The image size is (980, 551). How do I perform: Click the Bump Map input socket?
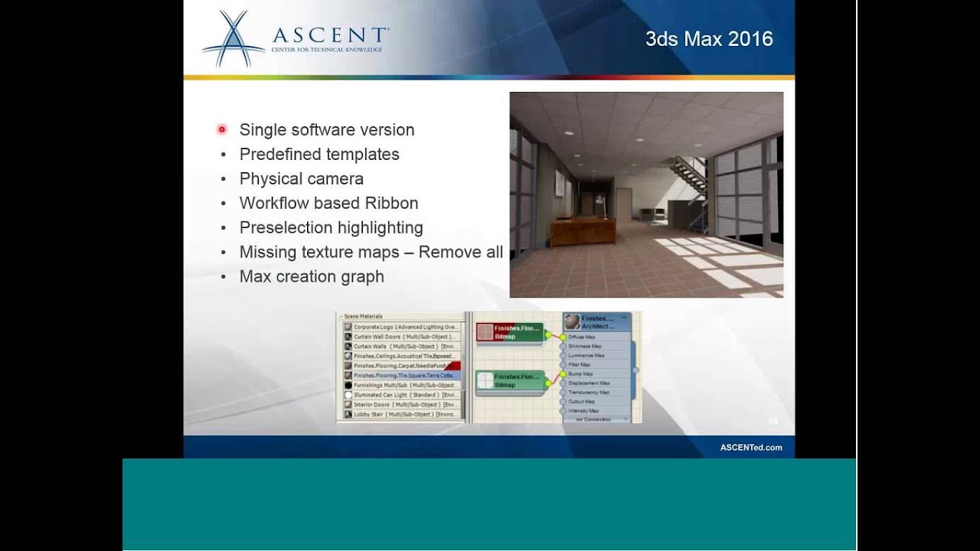pyautogui.click(x=563, y=373)
